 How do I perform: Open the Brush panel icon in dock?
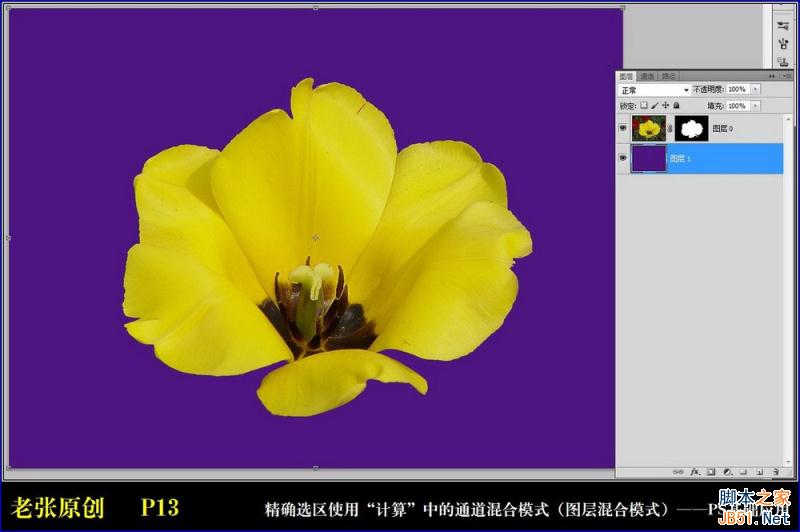(783, 43)
